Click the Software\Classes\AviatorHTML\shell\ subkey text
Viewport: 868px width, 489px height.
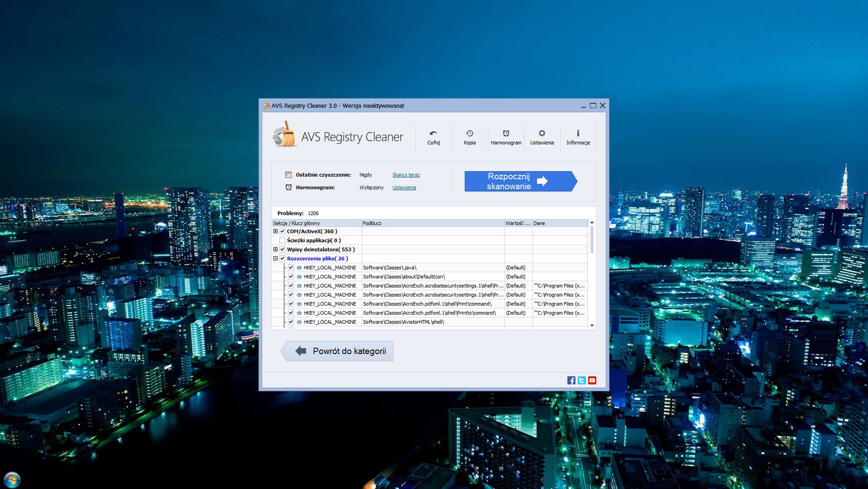click(x=403, y=322)
